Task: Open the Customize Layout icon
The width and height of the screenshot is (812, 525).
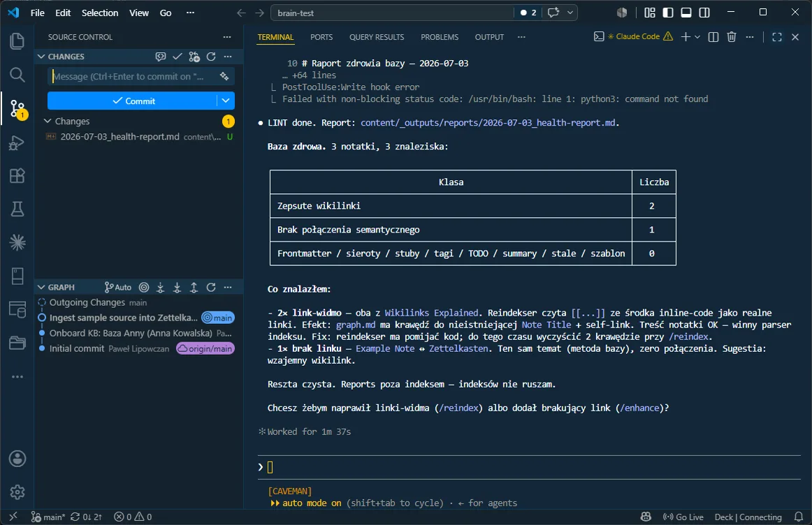Action: click(x=649, y=13)
